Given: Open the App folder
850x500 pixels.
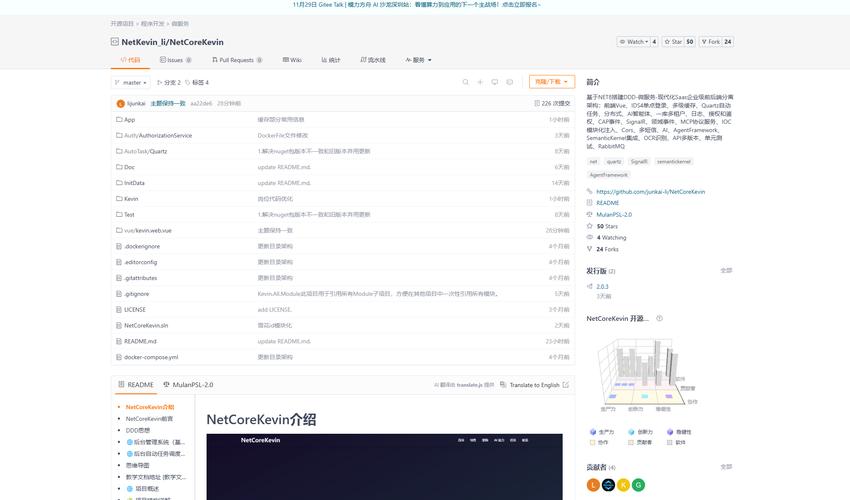Looking at the screenshot, I should 129,119.
